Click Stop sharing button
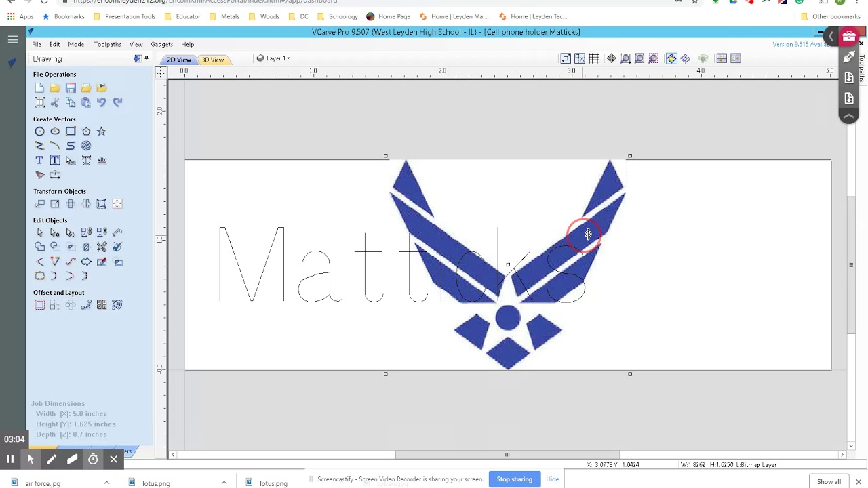868x488 pixels. point(515,479)
